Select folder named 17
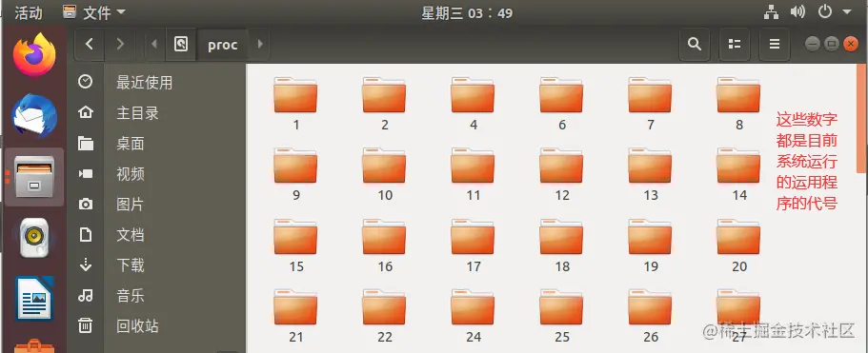This screenshot has width=868, height=353. [473, 245]
